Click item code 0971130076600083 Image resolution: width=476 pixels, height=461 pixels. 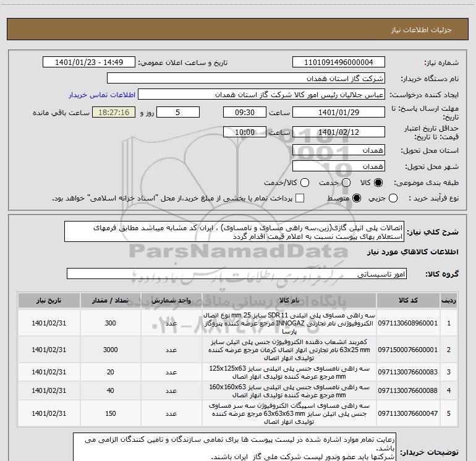click(x=408, y=372)
